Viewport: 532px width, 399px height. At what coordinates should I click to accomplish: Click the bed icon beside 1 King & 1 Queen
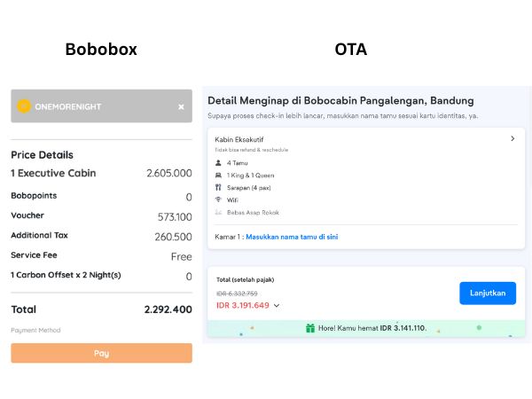tap(218, 175)
